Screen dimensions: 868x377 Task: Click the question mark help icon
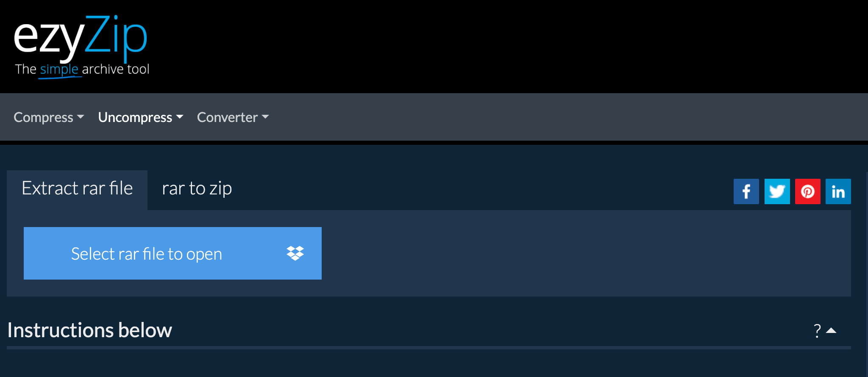tap(817, 330)
